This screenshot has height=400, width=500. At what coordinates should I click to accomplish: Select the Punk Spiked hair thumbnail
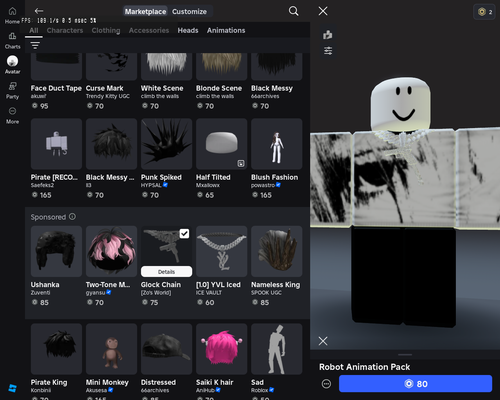pos(166,144)
